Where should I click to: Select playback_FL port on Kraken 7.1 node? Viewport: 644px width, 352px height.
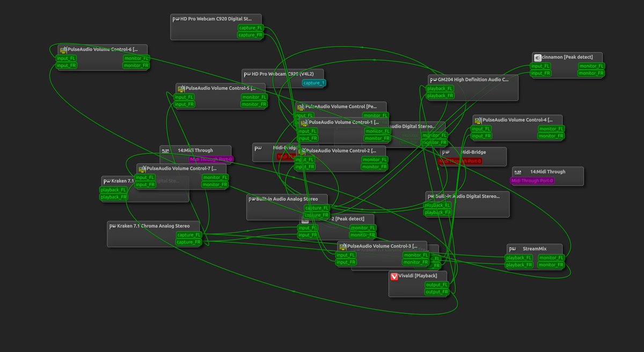pos(114,190)
